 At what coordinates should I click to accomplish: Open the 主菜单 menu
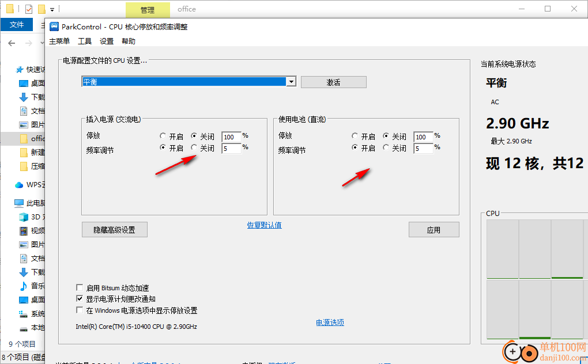click(59, 41)
